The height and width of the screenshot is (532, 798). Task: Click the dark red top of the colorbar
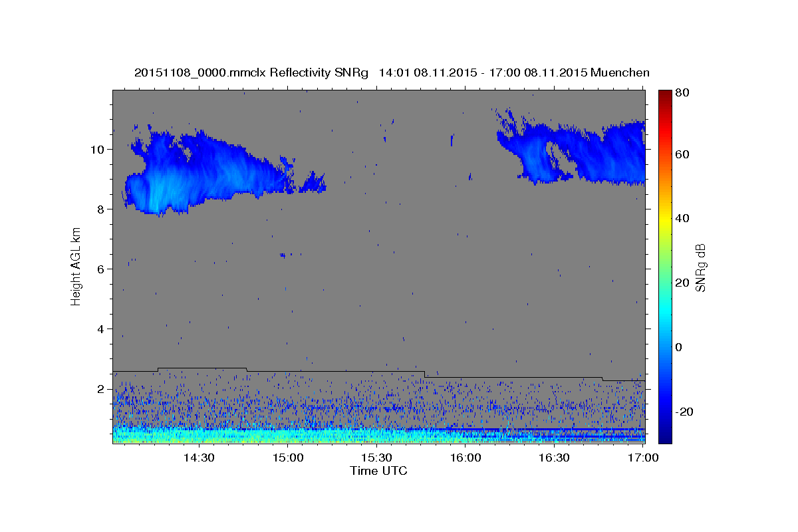click(665, 95)
